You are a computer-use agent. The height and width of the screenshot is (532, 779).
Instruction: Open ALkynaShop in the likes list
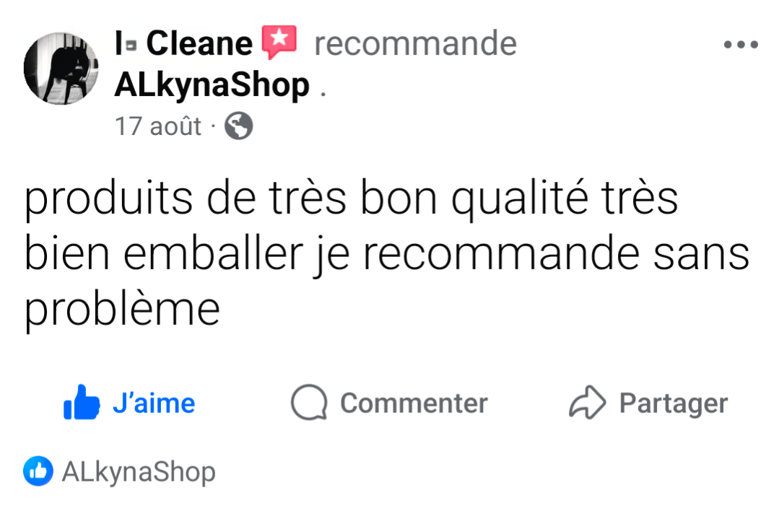click(x=139, y=472)
